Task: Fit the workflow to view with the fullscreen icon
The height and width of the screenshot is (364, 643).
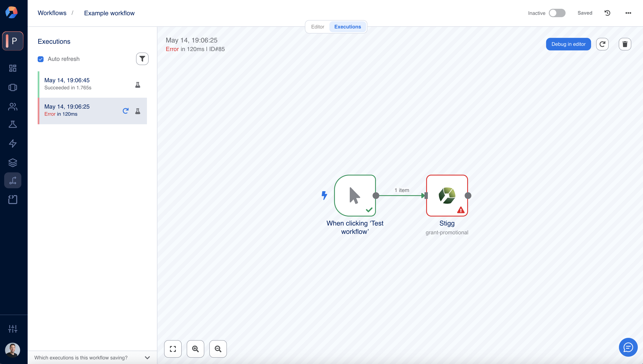Action: (x=173, y=349)
